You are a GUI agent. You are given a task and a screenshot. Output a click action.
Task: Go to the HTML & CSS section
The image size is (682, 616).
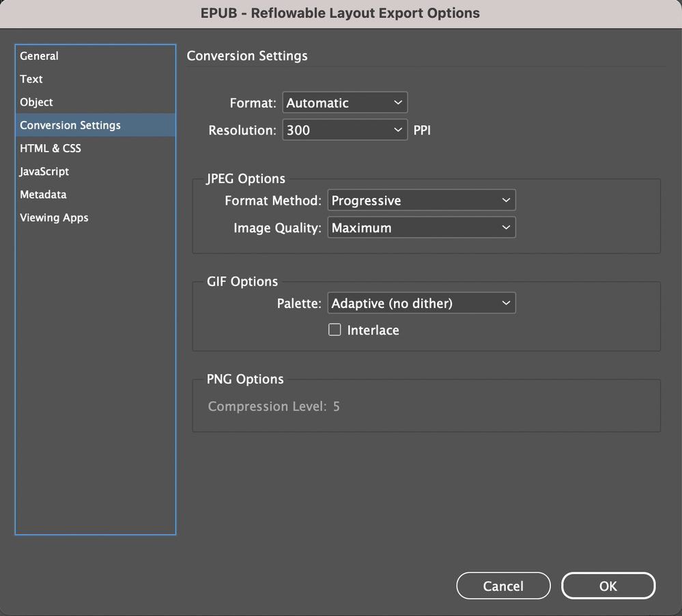point(51,148)
